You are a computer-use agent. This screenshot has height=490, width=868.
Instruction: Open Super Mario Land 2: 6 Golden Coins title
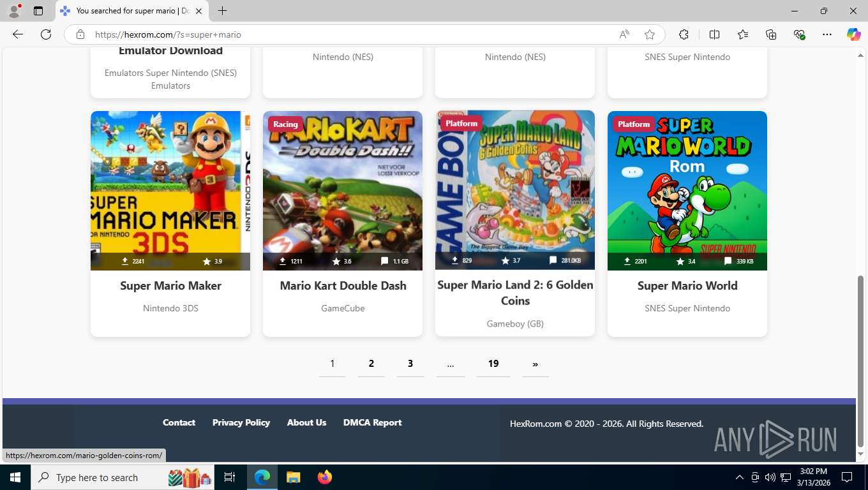point(515,293)
